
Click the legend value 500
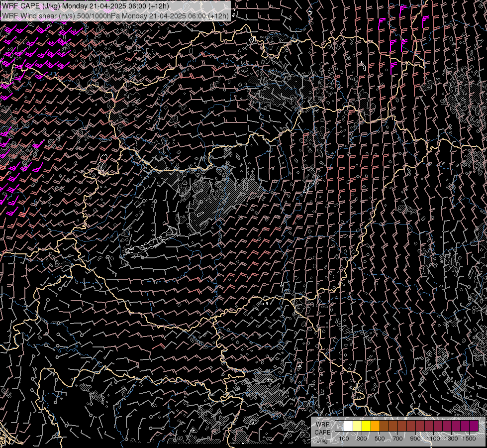click(380, 439)
